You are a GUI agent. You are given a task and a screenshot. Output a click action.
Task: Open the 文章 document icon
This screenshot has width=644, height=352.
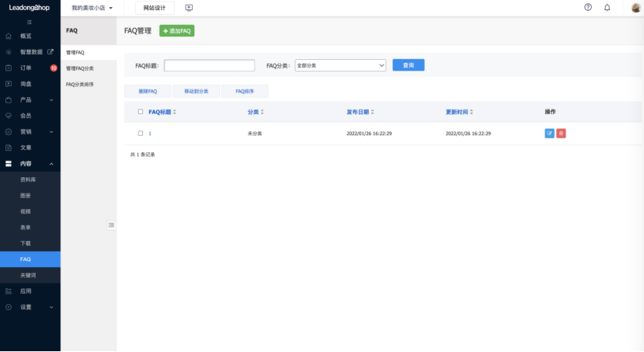(9, 148)
